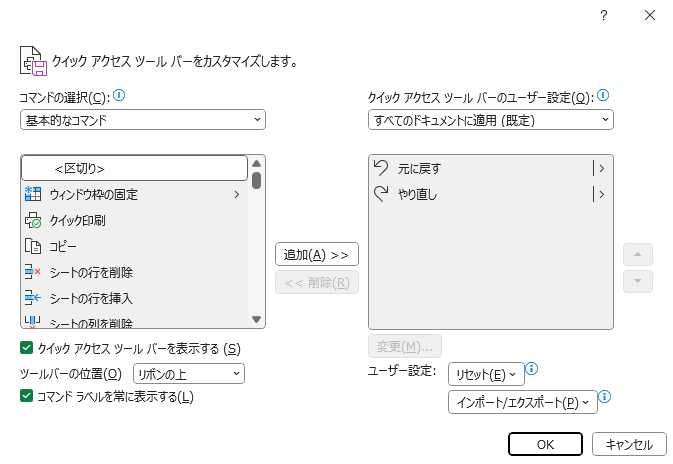The height and width of the screenshot is (464, 673).
Task: Open the リセット dropdown button
Action: (x=486, y=374)
